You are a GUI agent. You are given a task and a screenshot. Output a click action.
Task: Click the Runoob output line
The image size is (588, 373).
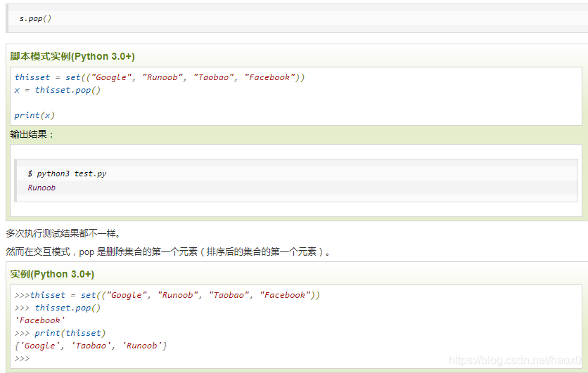coord(41,188)
